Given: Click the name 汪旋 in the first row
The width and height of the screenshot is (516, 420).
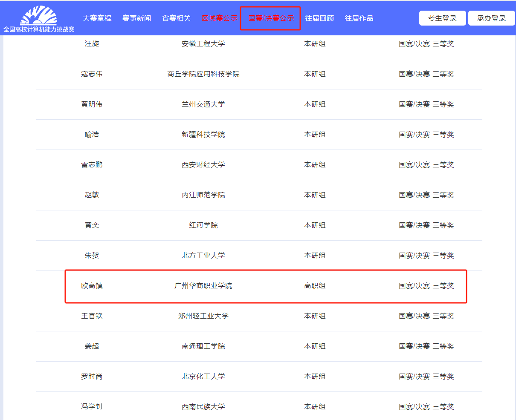Looking at the screenshot, I should pos(92,44).
